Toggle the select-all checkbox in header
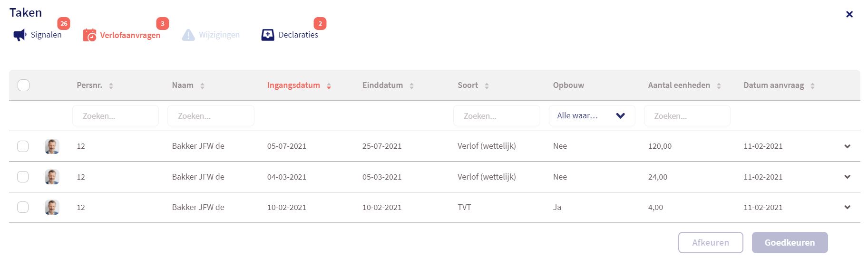868x258 pixels. (23, 86)
